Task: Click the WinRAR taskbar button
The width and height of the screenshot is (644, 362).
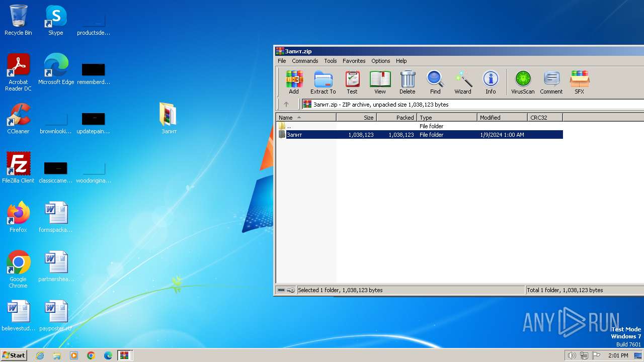Action: tap(125, 355)
